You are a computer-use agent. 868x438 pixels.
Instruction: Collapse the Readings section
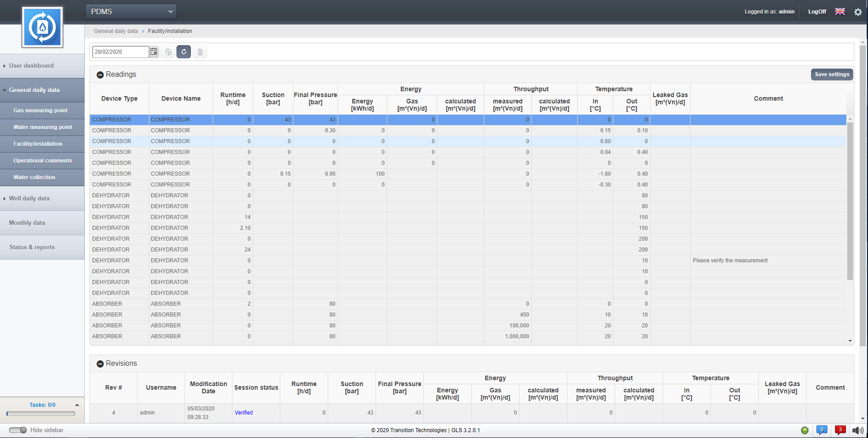(x=100, y=75)
